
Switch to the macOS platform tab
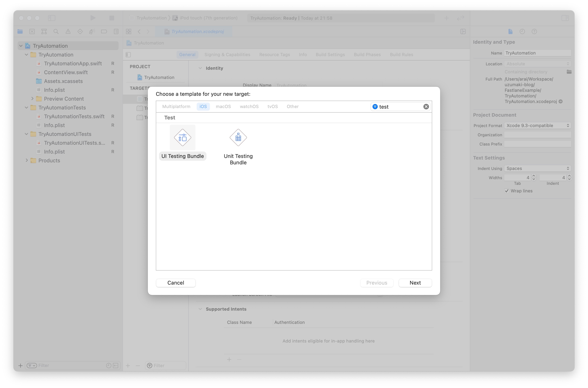click(223, 107)
